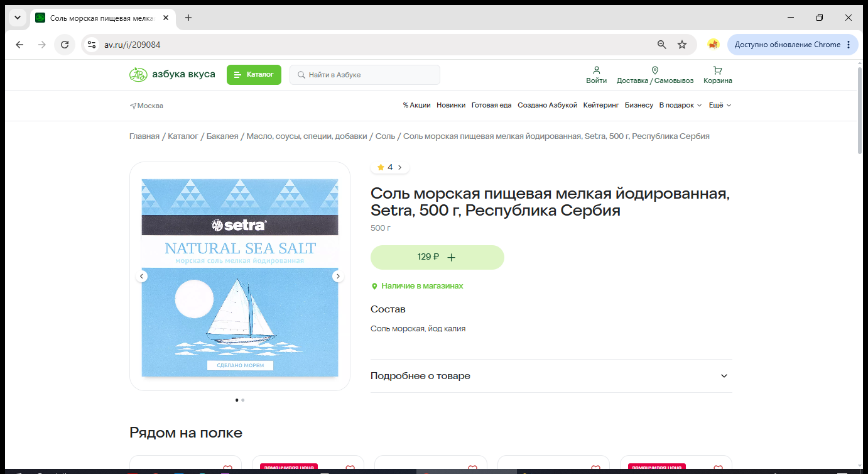This screenshot has width=868, height=474.
Task: Click the ingredients text Соль морская, йод калия
Action: (418, 329)
